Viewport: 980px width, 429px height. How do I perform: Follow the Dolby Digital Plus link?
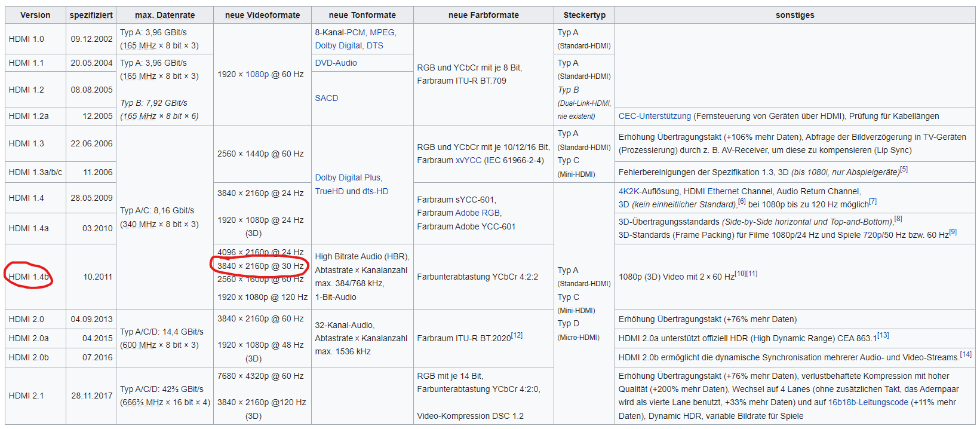pos(348,177)
